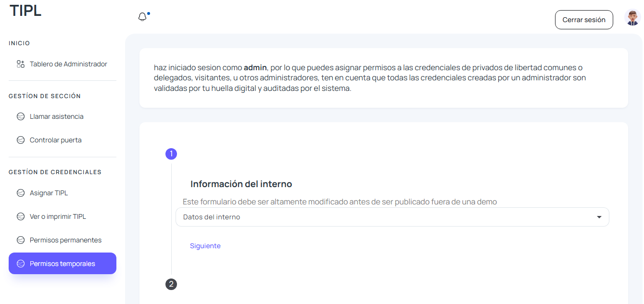Click the icon beside Controlar puerta
644x304 pixels.
(21, 140)
